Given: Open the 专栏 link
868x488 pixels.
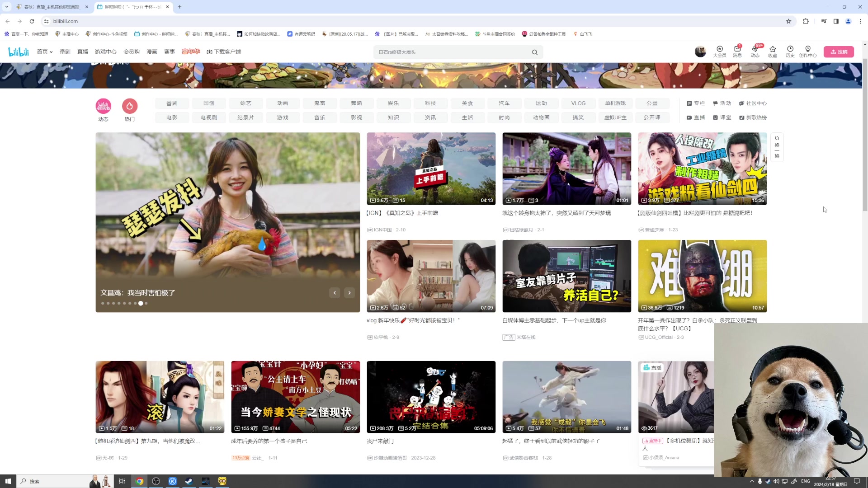Looking at the screenshot, I should (x=696, y=103).
